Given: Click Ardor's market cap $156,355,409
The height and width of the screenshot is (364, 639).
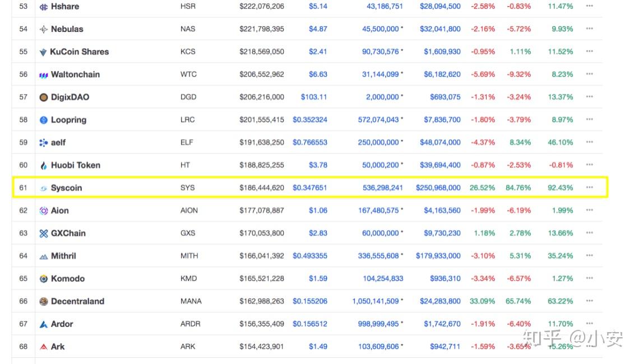Looking at the screenshot, I should (262, 324).
